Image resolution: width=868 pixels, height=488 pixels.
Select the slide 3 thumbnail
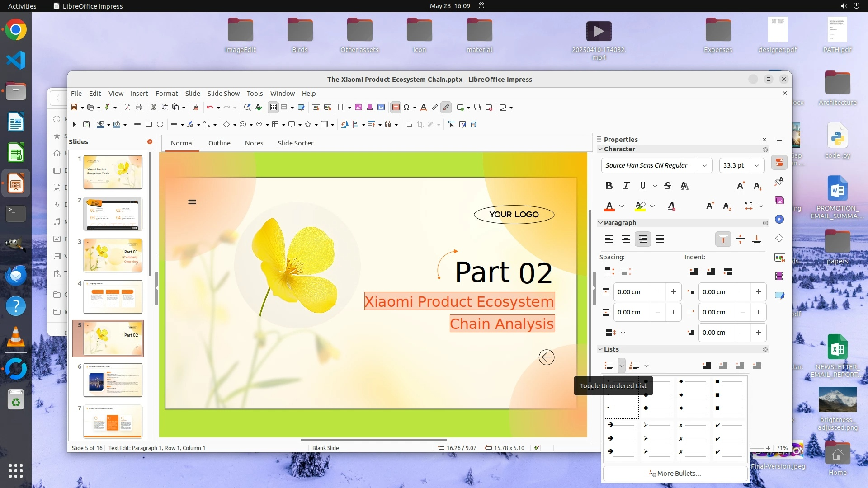[113, 255]
